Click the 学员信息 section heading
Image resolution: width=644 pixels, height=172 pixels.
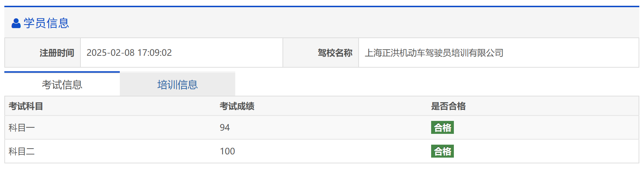[x=46, y=23]
